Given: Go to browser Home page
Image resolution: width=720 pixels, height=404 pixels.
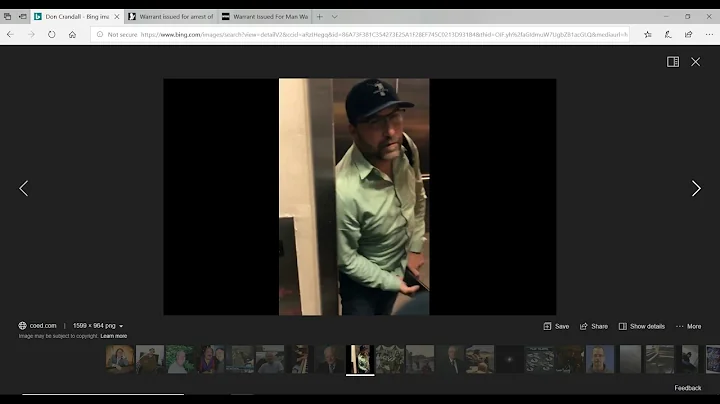Looking at the screenshot, I should tap(72, 34).
